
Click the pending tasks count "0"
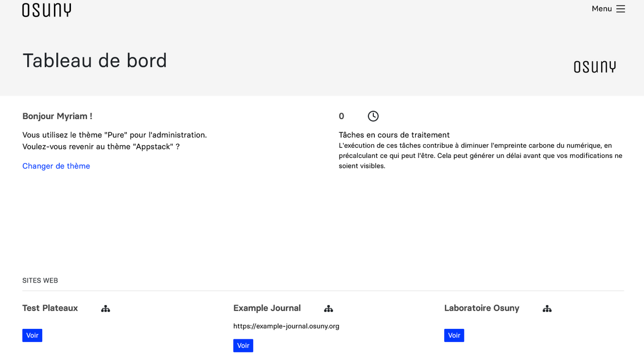click(x=342, y=116)
